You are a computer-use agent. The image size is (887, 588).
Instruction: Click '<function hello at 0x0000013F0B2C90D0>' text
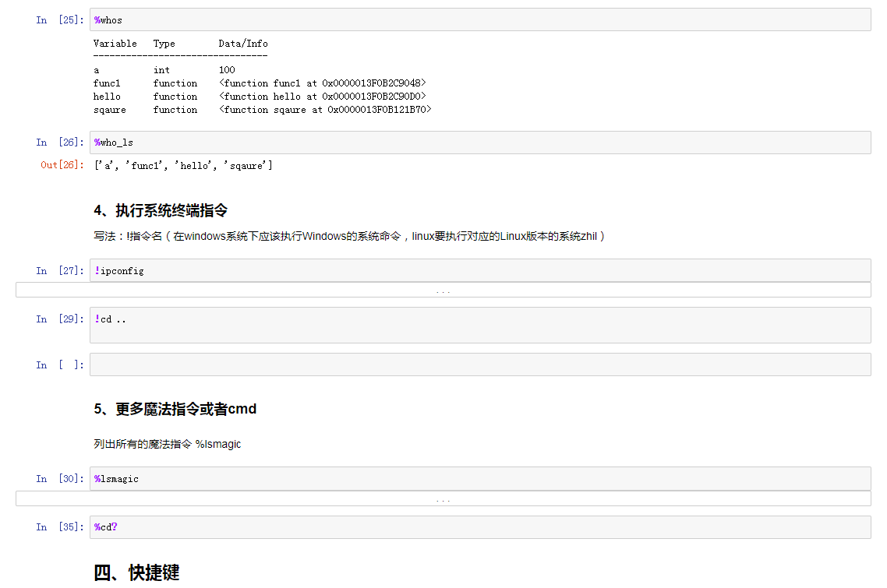(x=323, y=97)
